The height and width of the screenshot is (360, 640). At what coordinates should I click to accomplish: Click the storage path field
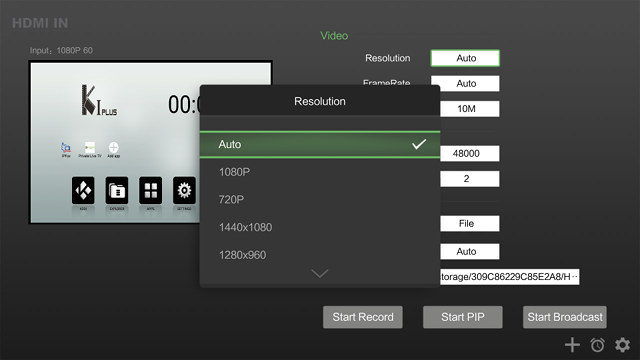[x=509, y=277]
